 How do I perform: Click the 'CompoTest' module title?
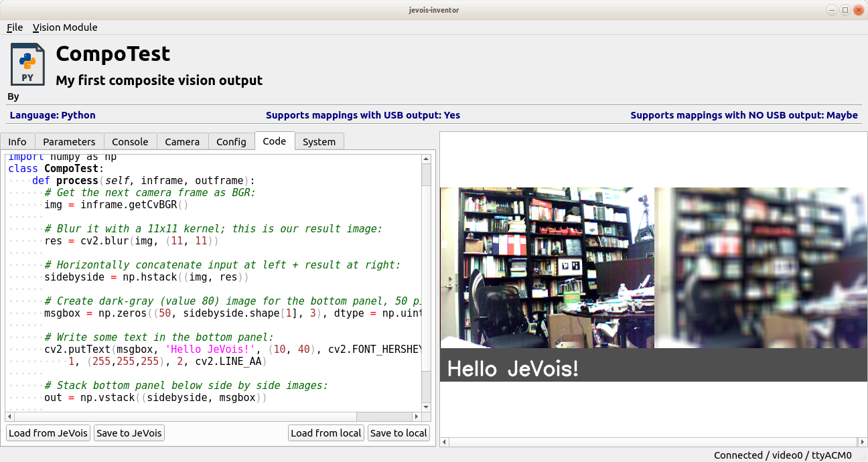pos(113,54)
